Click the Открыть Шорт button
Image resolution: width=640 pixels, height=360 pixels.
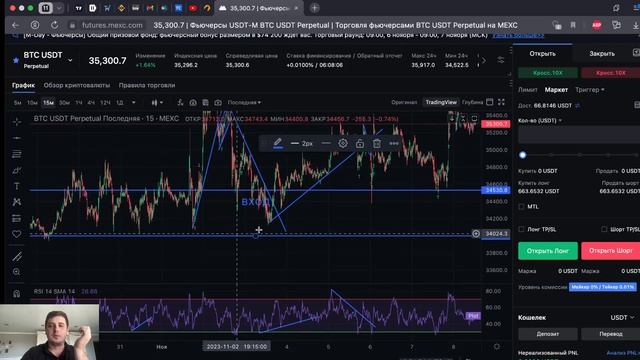611,251
